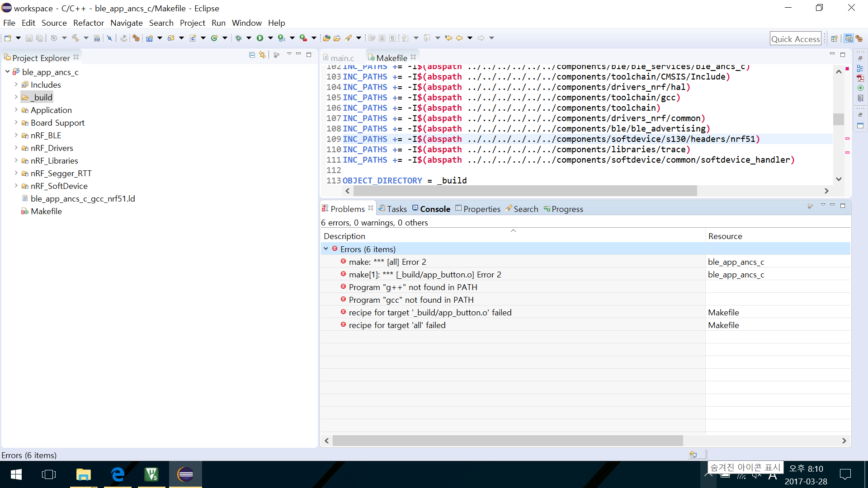Viewport: 868px width, 488px height.
Task: Click the New C++ Class green icon
Action: 214,38
